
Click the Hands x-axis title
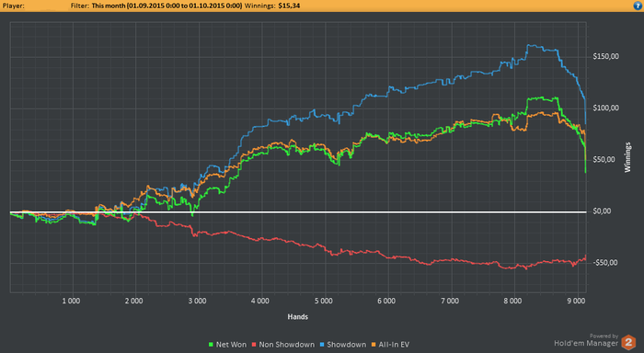coord(298,317)
